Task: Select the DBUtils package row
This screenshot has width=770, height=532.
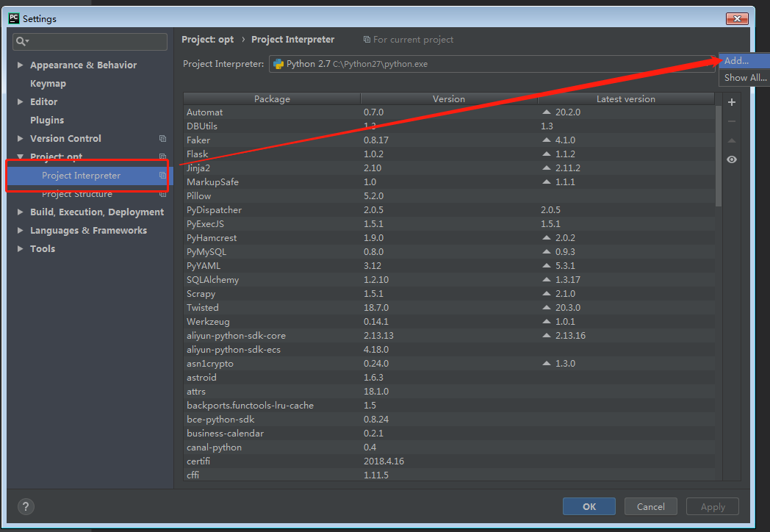Action: pos(449,126)
